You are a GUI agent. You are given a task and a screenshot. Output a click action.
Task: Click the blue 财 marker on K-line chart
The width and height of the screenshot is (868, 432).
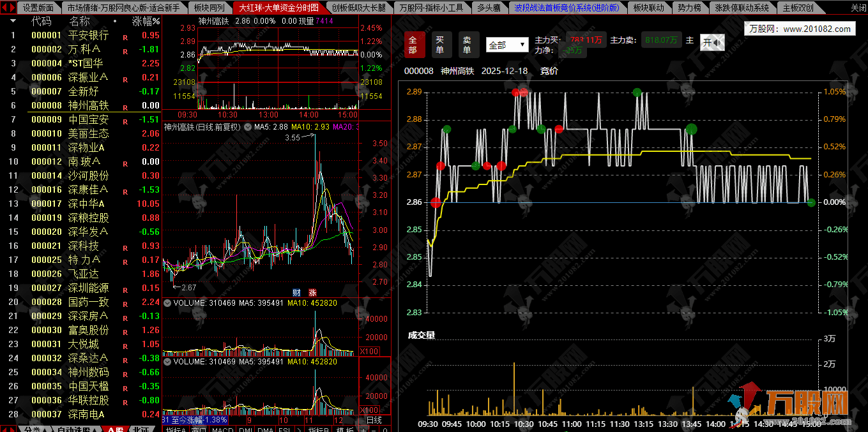point(296,292)
